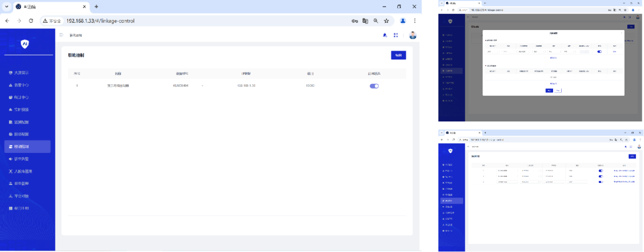Reload the page in the large browser window
Screen dimensions: 644x252
[31, 21]
